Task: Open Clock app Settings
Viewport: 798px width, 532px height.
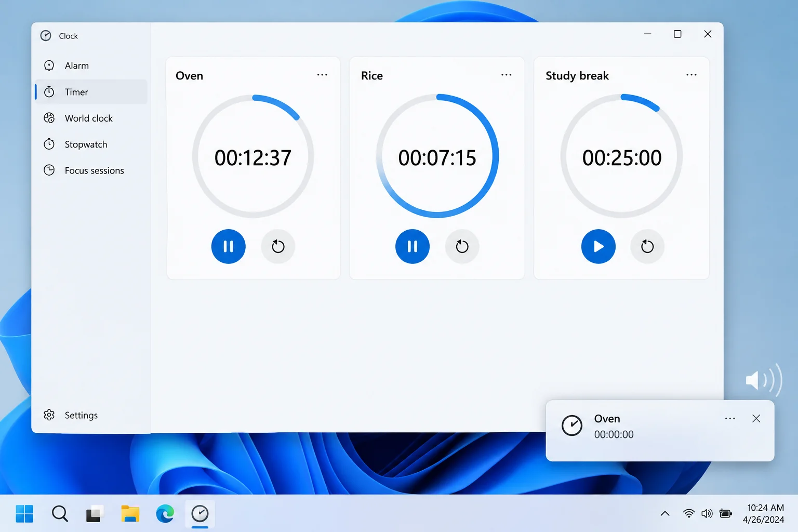Action: point(91,415)
